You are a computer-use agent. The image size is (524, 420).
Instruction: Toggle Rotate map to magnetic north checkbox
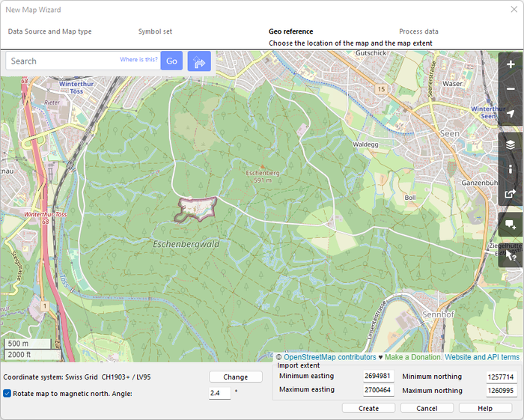(x=7, y=393)
